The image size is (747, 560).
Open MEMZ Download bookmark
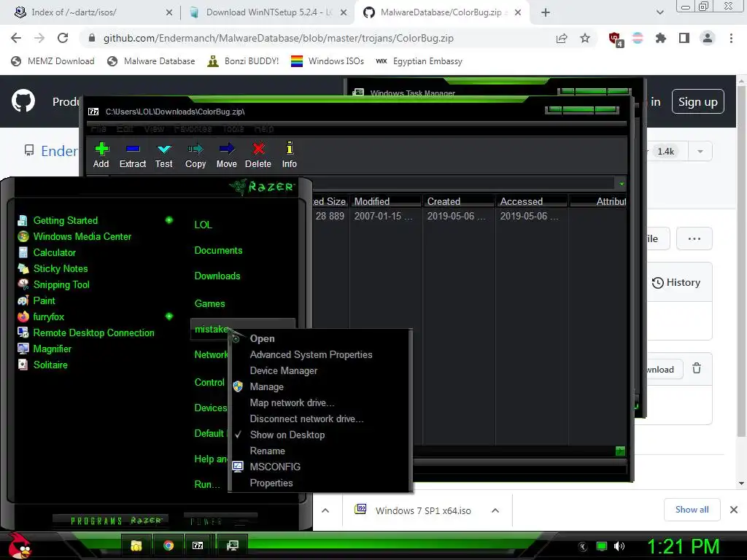pyautogui.click(x=53, y=61)
